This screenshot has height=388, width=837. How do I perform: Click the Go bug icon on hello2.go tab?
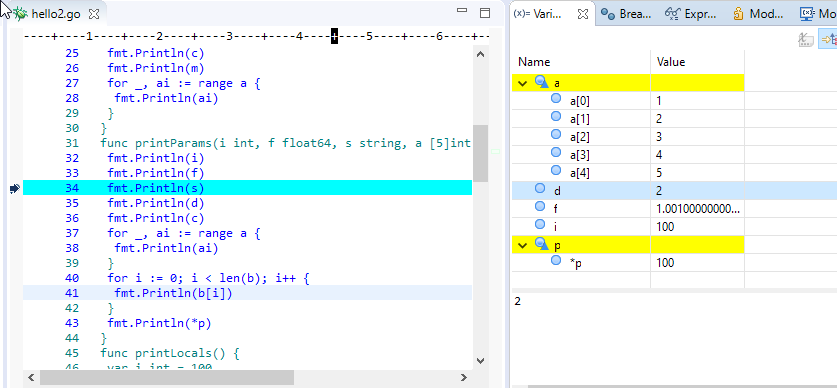click(x=20, y=14)
